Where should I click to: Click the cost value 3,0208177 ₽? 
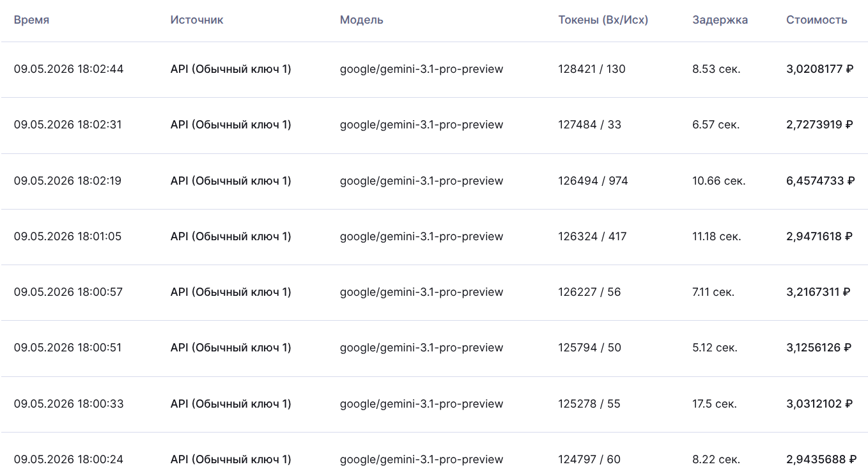(x=819, y=69)
